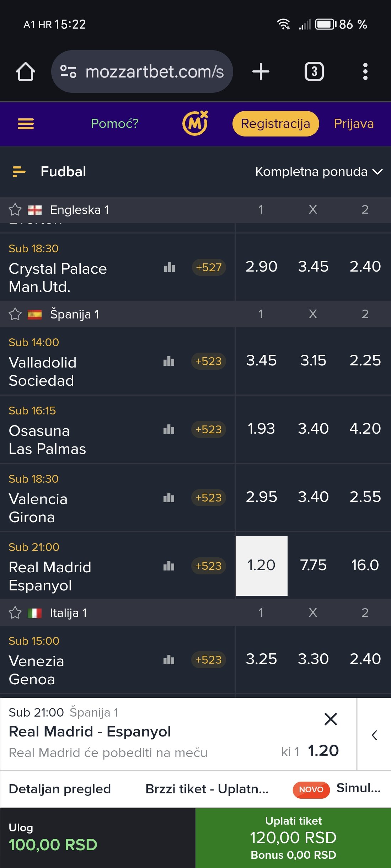Open stats icon for Osasuna vs Las Palmas
The height and width of the screenshot is (868, 391).
coord(169,429)
